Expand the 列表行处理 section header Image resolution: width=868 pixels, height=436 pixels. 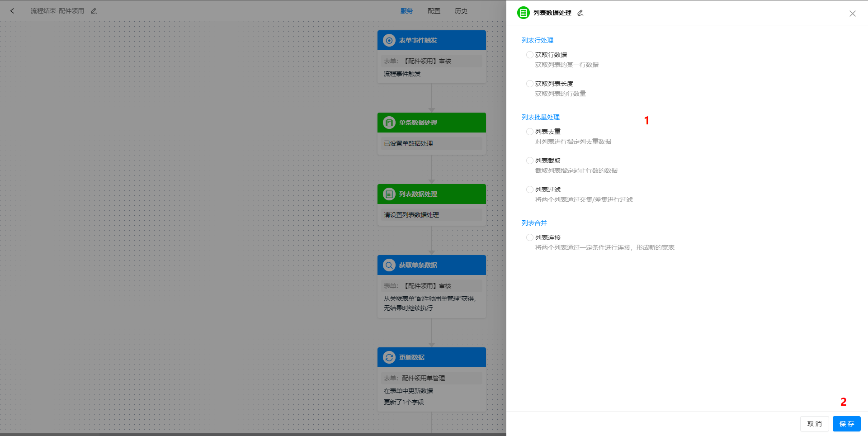coord(537,40)
